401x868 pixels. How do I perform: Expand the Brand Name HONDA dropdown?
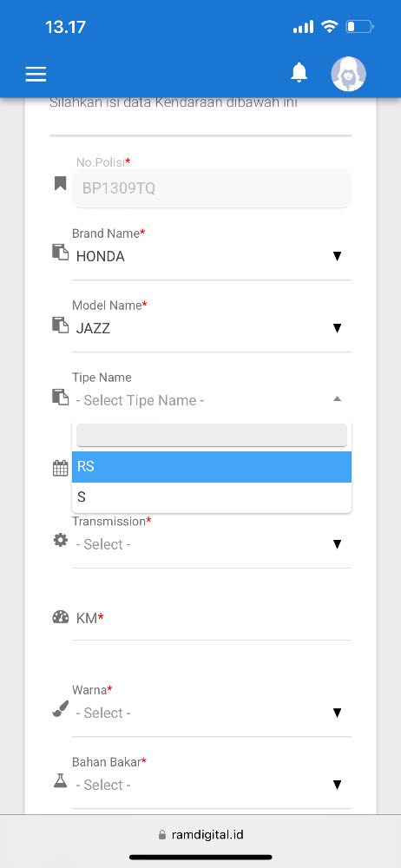pyautogui.click(x=212, y=256)
